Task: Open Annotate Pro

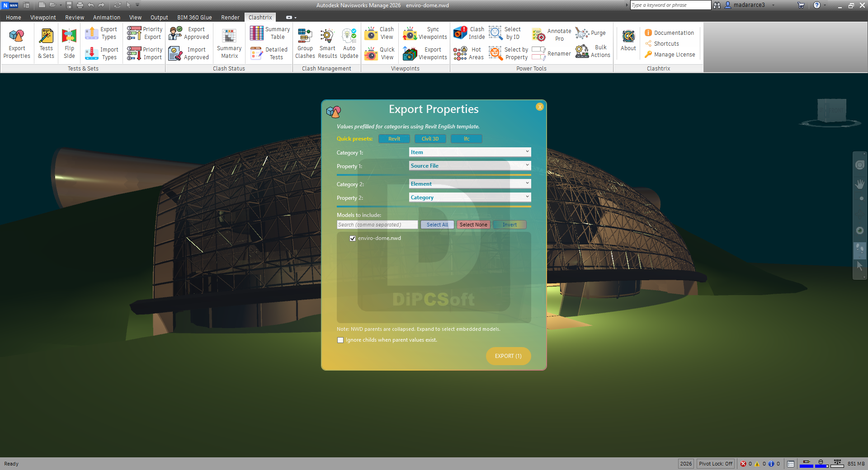Action: (552, 35)
